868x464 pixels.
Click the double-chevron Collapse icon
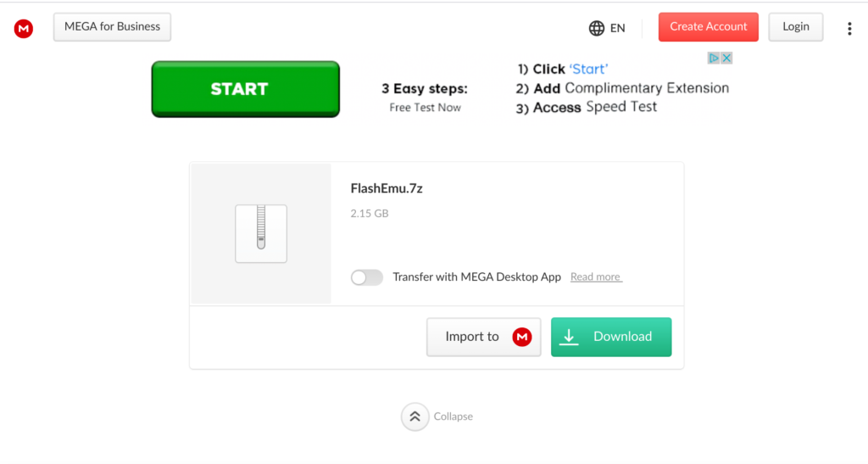(415, 416)
